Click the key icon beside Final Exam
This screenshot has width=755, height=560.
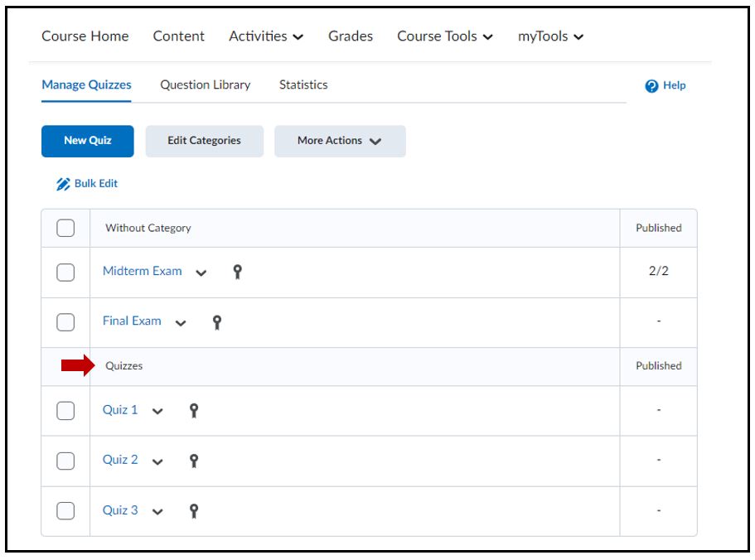pos(217,322)
